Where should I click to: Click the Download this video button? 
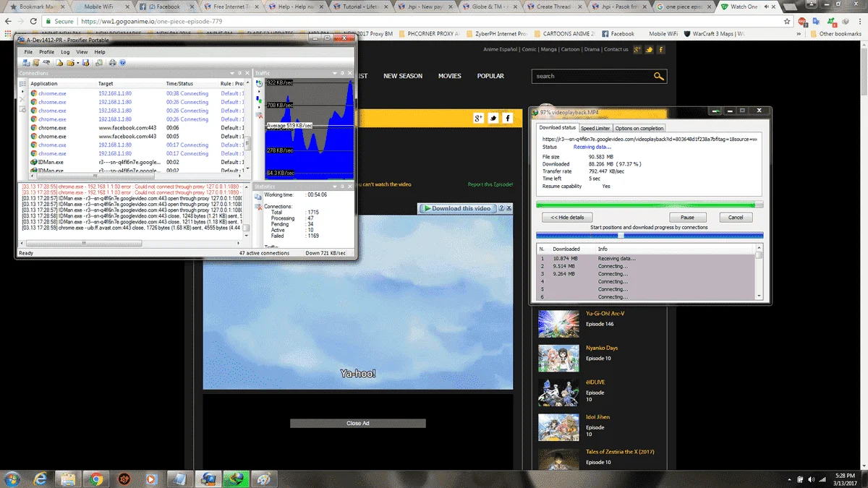pos(456,208)
